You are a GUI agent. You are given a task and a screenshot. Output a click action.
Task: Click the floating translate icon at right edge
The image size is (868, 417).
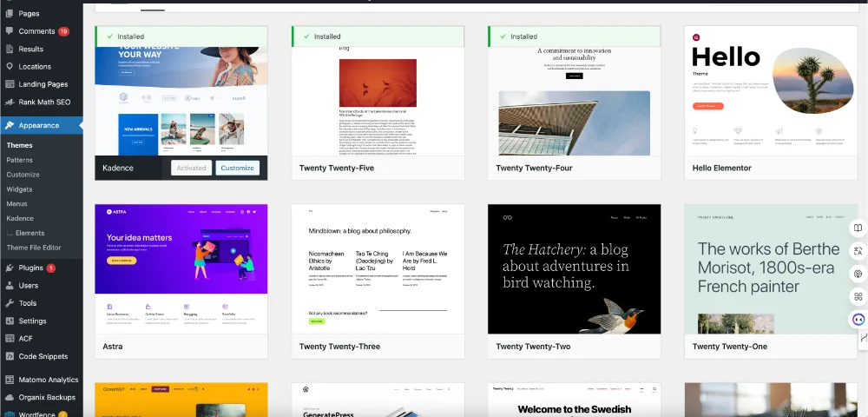click(858, 251)
